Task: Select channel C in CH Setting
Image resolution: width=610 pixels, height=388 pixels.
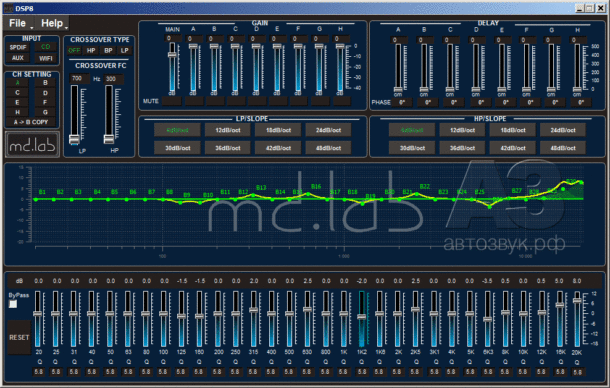Action: pyautogui.click(x=18, y=93)
